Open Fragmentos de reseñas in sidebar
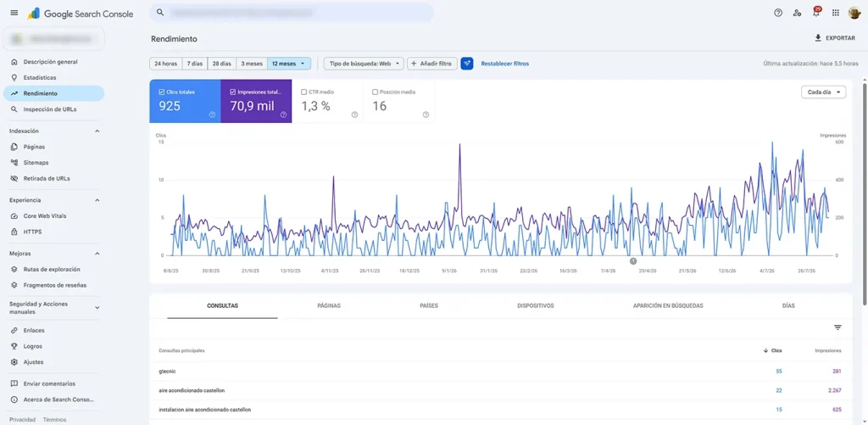Image resolution: width=868 pixels, height=425 pixels. [53, 285]
